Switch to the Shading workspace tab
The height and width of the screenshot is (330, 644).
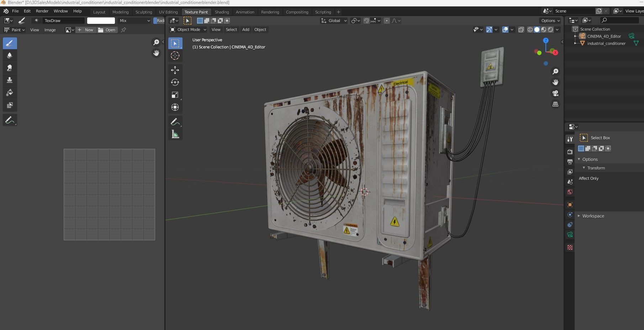(x=222, y=12)
